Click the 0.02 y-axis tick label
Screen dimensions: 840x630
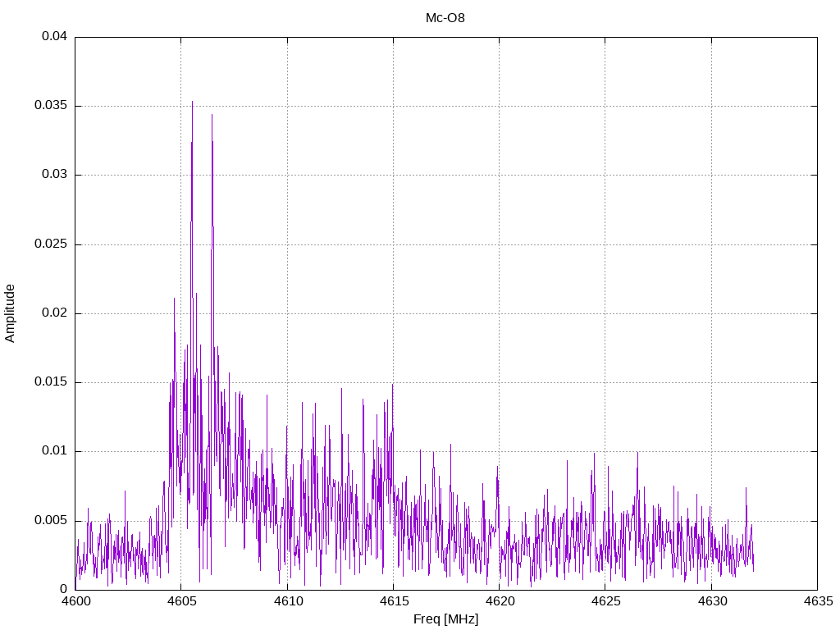pos(55,313)
